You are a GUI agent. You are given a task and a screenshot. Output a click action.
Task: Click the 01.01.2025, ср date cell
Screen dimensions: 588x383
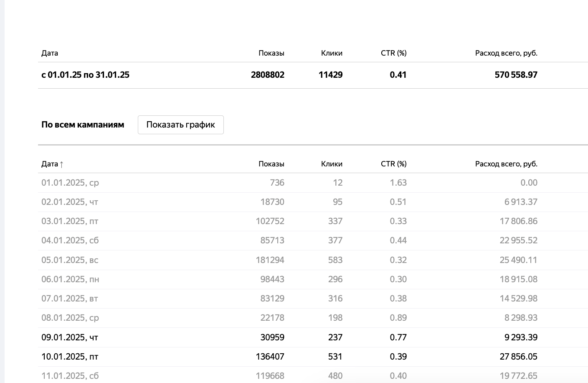coord(70,183)
